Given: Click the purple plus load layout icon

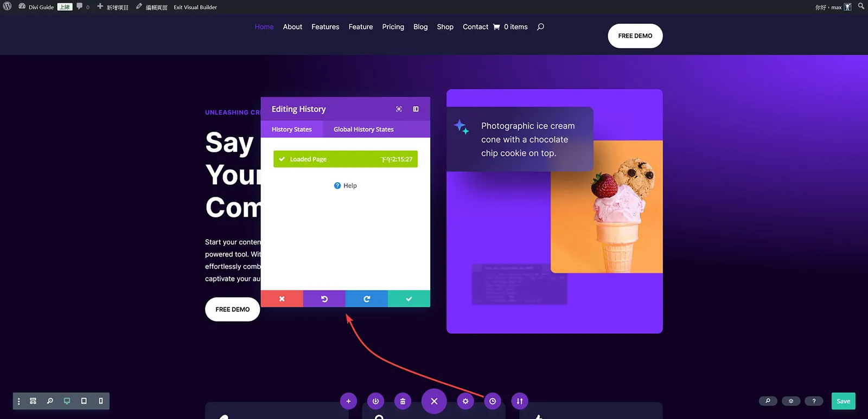Looking at the screenshot, I should pos(348,401).
